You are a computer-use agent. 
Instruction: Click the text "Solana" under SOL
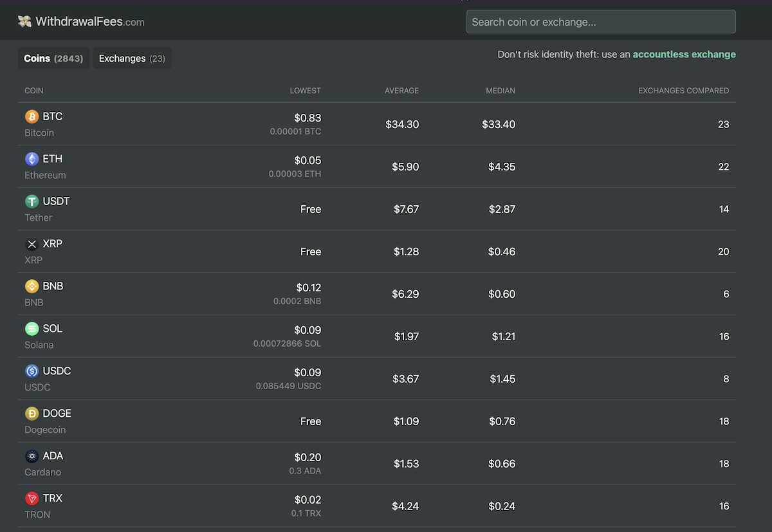click(x=39, y=345)
